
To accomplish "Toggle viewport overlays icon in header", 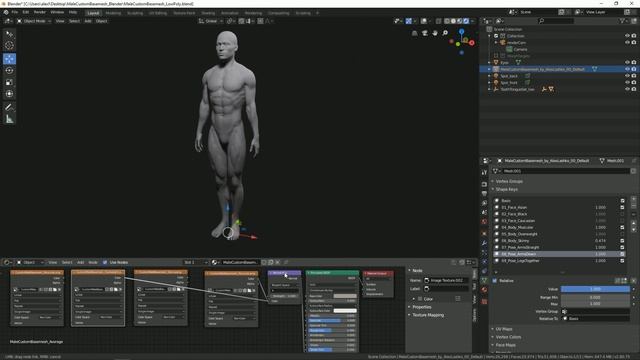I will click(x=424, y=21).
